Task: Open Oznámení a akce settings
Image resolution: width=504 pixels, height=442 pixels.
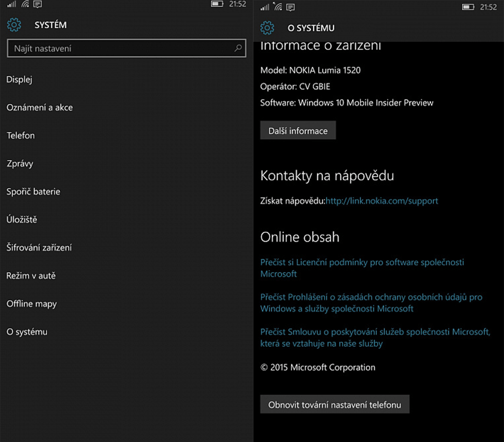Action: point(40,108)
